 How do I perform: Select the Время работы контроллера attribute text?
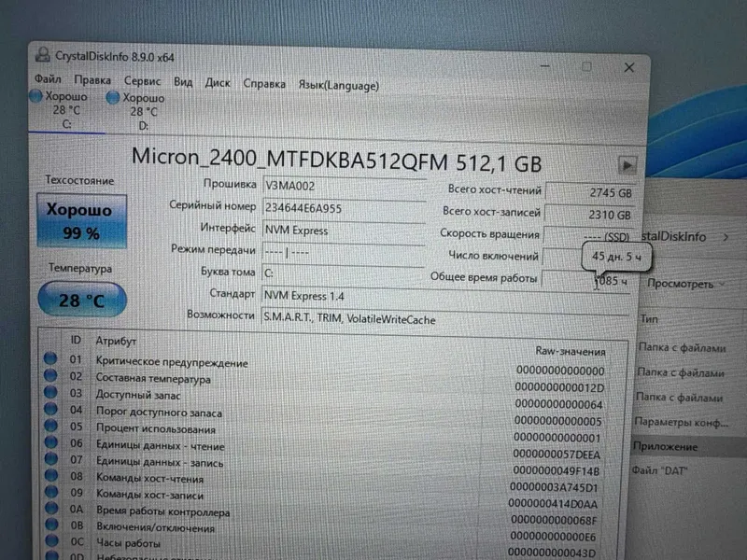coord(163,511)
